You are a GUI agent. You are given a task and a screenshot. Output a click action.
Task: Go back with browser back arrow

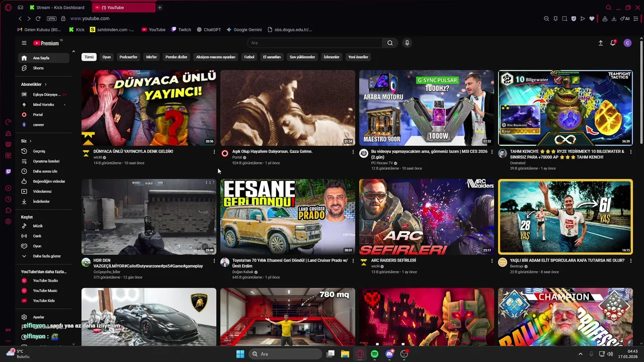click(x=20, y=19)
